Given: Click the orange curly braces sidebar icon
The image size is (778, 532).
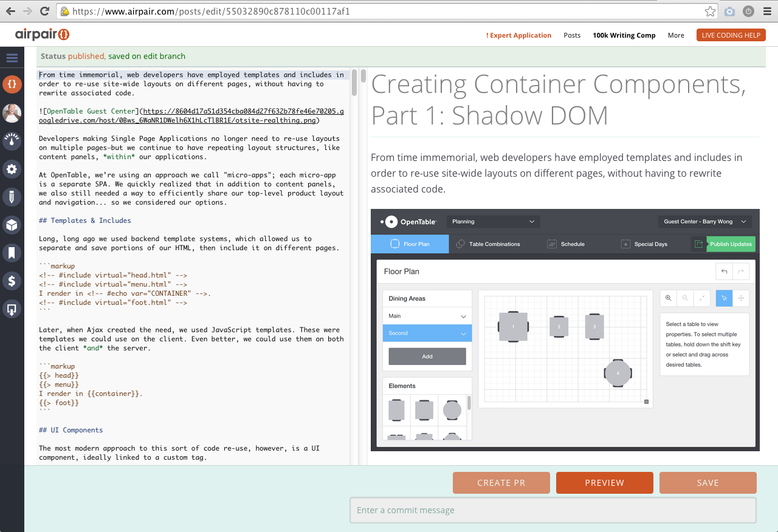Looking at the screenshot, I should click(12, 84).
